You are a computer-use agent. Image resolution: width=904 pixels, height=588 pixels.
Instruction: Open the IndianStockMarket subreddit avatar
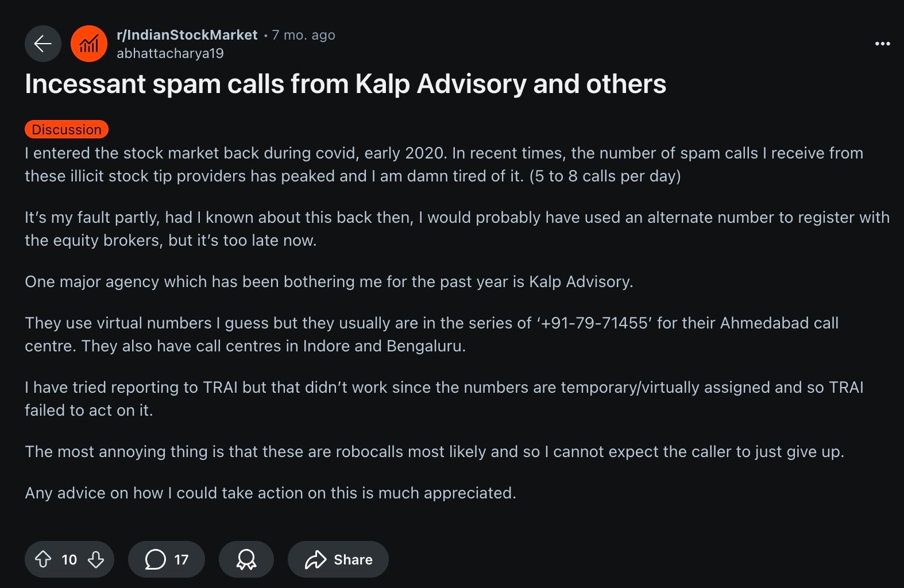tap(88, 44)
